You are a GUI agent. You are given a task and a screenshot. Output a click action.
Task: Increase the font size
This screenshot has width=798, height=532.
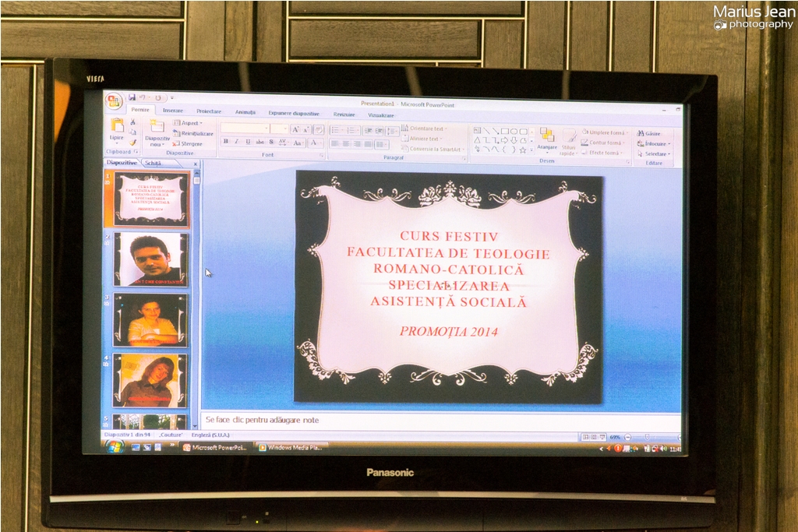pos(295,130)
